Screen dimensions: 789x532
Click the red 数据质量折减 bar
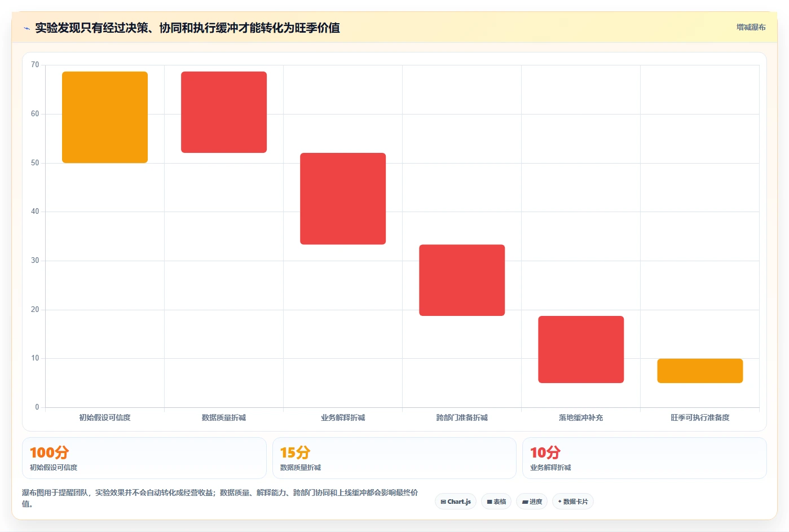(x=224, y=112)
